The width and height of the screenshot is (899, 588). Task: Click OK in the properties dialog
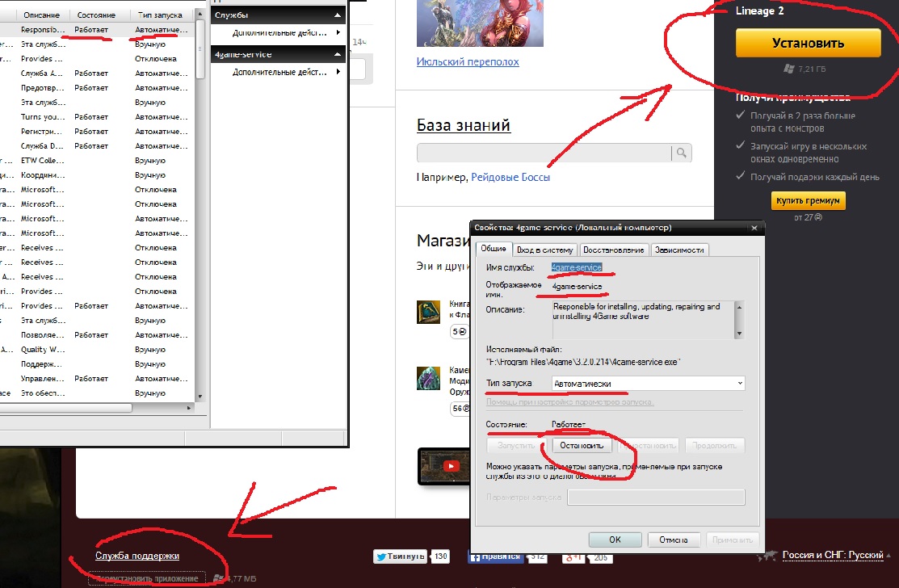pos(615,540)
